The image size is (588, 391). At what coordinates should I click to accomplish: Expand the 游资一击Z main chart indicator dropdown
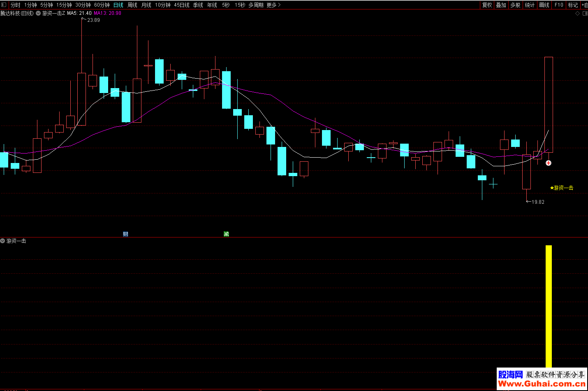coord(38,13)
